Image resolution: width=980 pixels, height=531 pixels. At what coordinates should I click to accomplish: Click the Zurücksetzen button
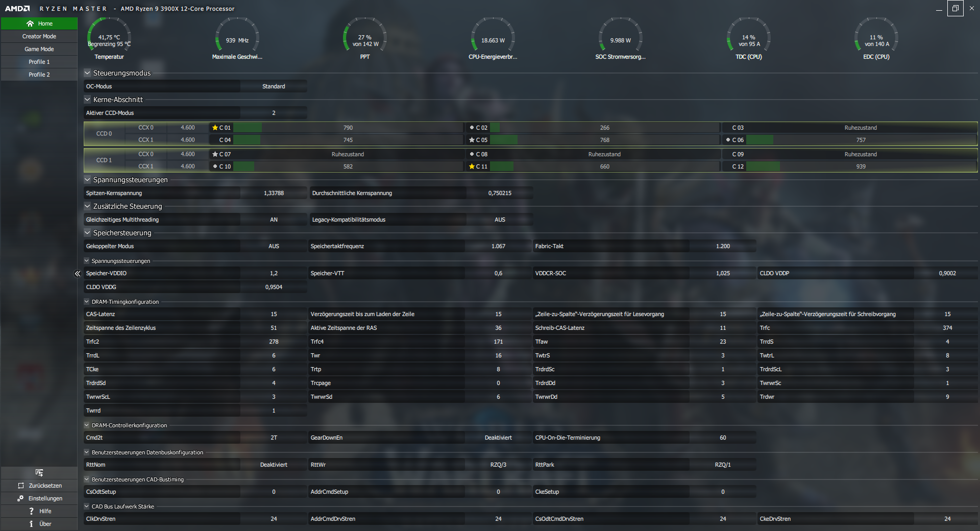pyautogui.click(x=39, y=486)
